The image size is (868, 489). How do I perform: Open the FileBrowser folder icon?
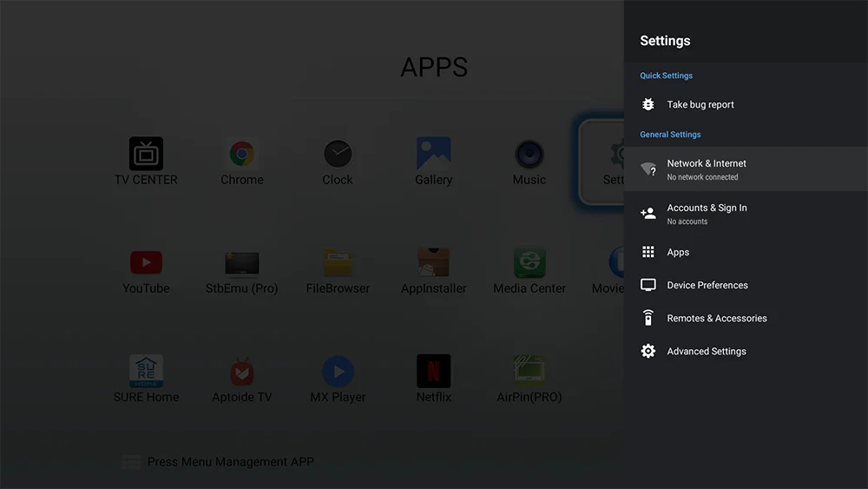338,262
